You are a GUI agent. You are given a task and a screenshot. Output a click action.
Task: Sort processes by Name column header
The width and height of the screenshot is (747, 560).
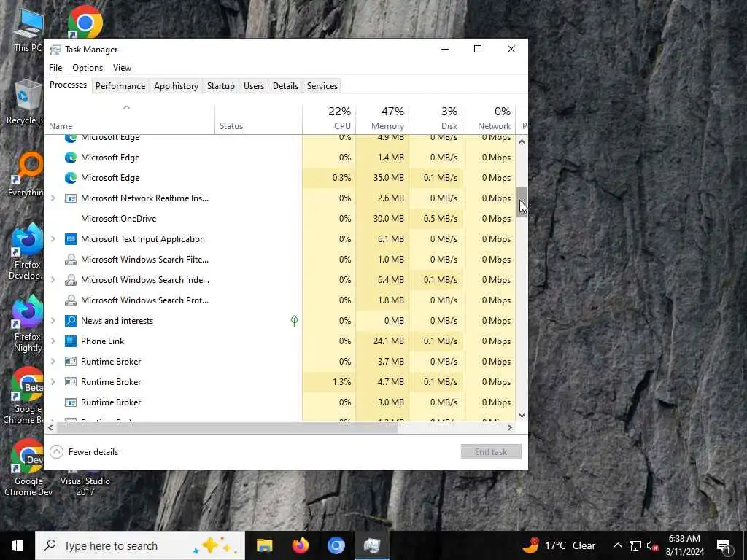pyautogui.click(x=130, y=119)
